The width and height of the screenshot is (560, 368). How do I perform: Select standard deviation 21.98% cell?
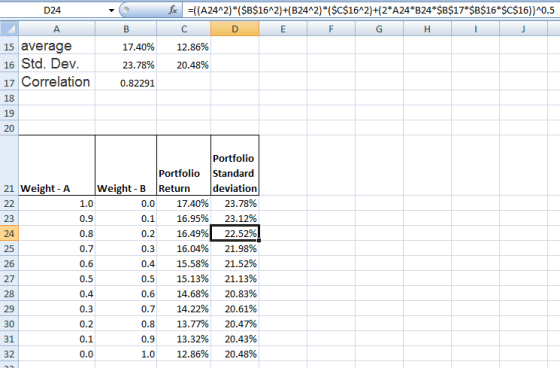point(235,248)
